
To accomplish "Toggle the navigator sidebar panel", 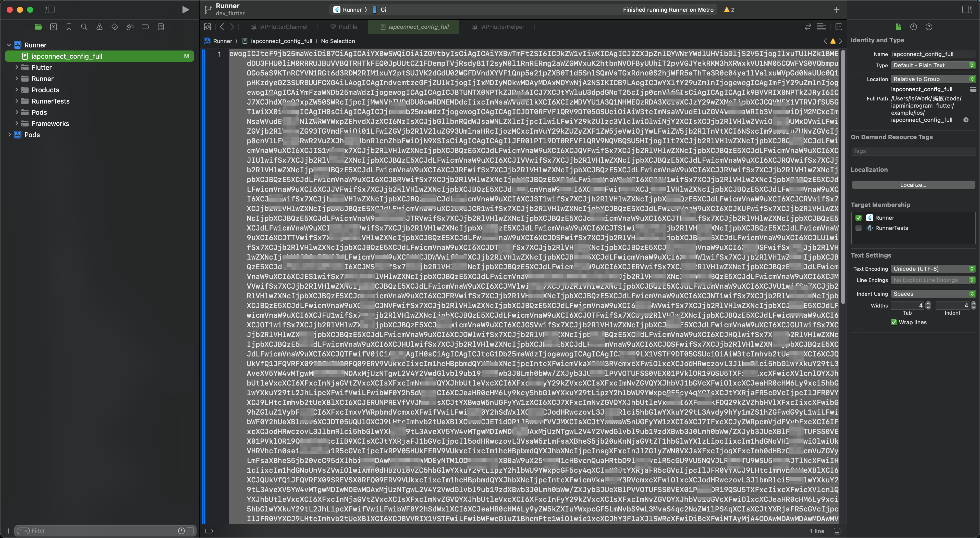I will (50, 9).
